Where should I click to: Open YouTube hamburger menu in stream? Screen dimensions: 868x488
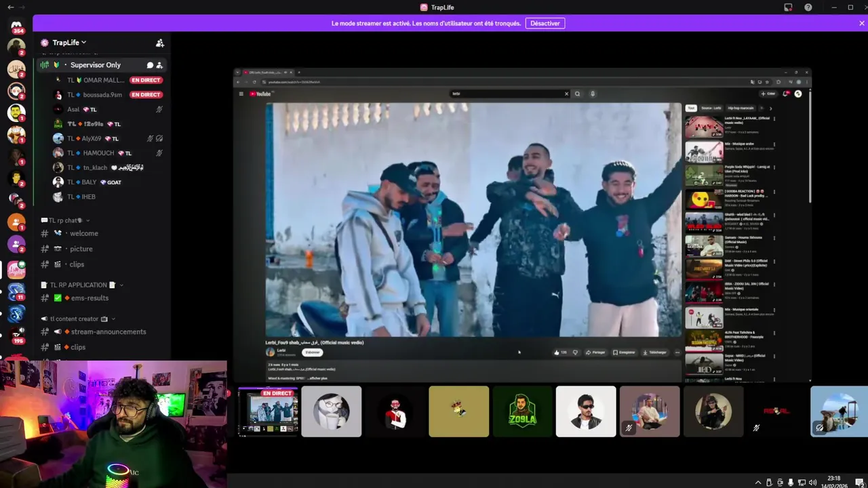241,94
